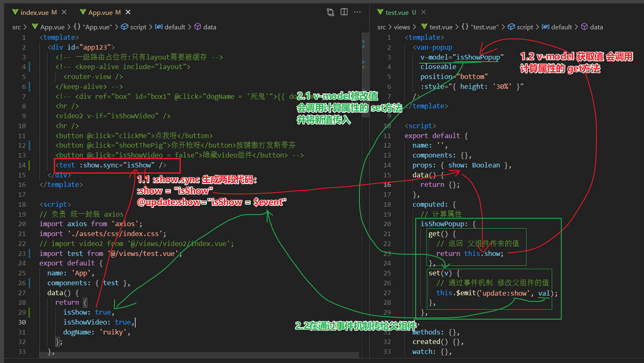Image resolution: width=644 pixels, height=363 pixels.
Task: Open the views folder breadcrumb
Action: (x=402, y=27)
